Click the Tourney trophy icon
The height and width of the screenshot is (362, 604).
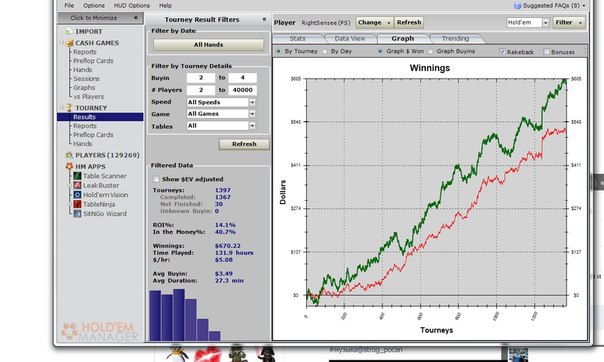pos(69,108)
